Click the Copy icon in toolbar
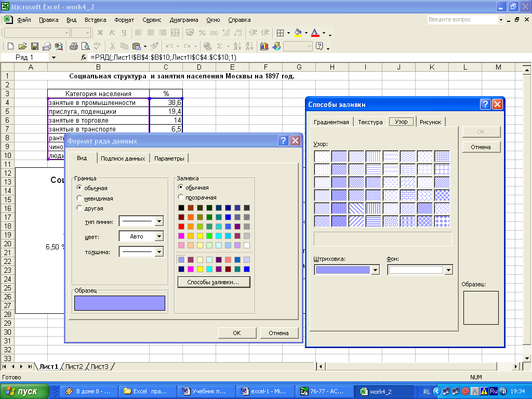Image resolution: width=532 pixels, height=399 pixels. [x=124, y=46]
